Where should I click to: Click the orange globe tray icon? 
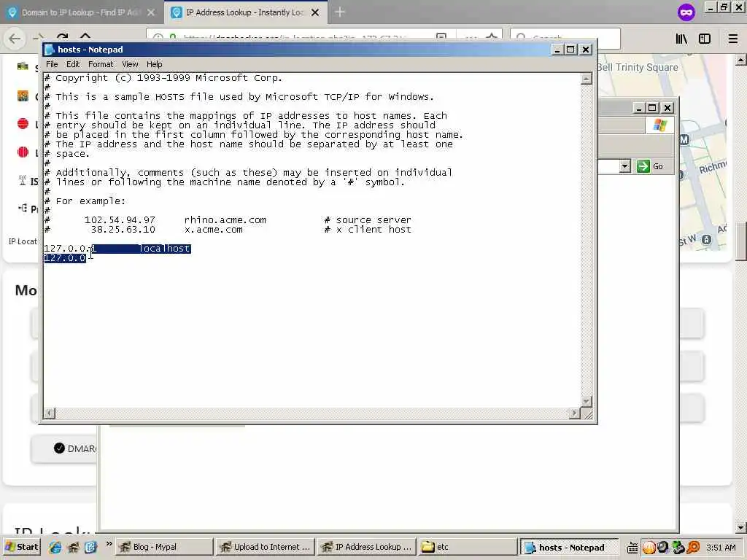pyautogui.click(x=649, y=548)
